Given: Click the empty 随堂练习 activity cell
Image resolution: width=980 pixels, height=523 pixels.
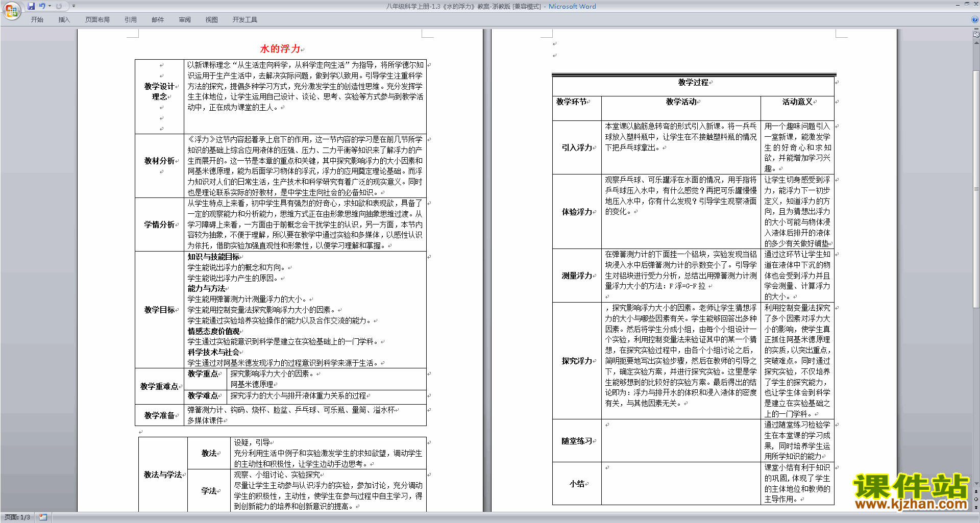Looking at the screenshot, I should click(x=681, y=441).
